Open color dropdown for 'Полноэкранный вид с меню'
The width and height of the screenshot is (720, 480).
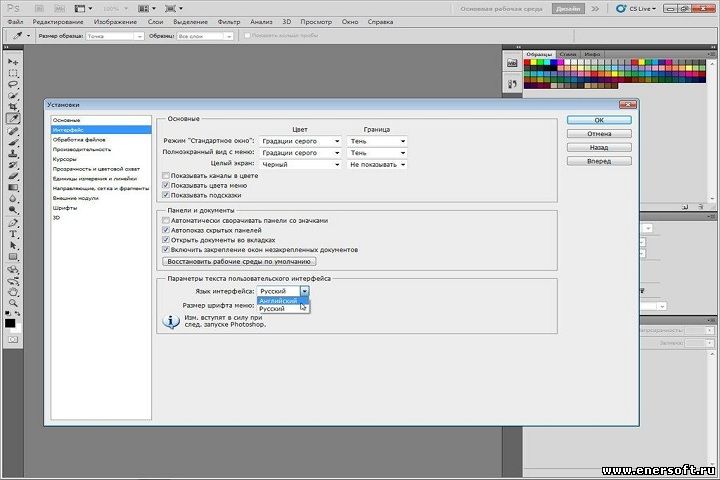point(300,152)
